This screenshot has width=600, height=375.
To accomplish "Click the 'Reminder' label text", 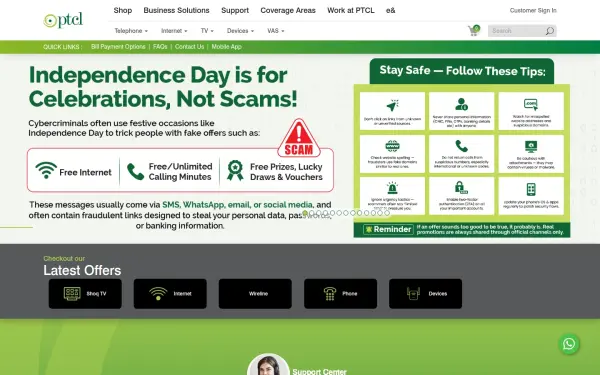I will tap(392, 229).
